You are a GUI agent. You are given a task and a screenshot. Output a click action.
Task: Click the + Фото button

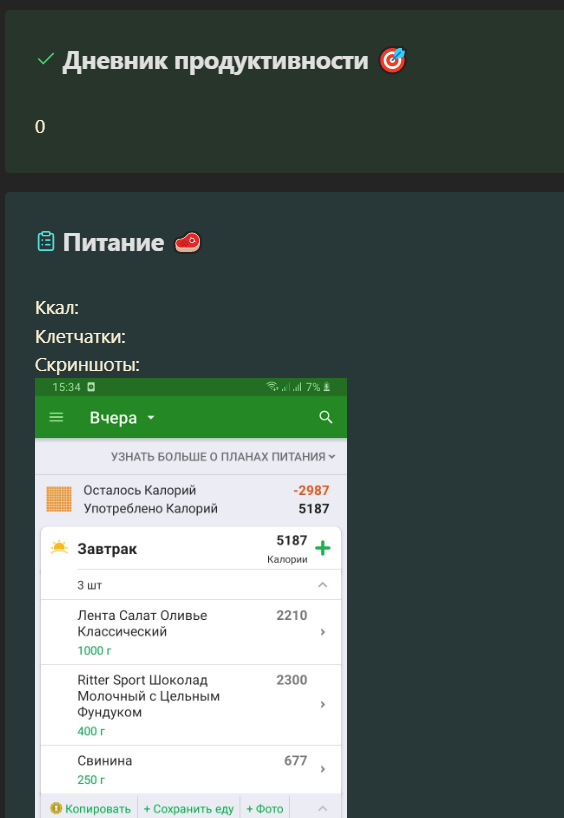(265, 809)
